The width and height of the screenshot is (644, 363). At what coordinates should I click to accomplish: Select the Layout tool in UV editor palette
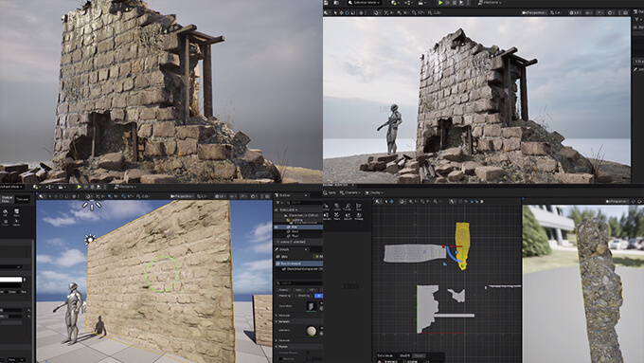[x=337, y=207]
